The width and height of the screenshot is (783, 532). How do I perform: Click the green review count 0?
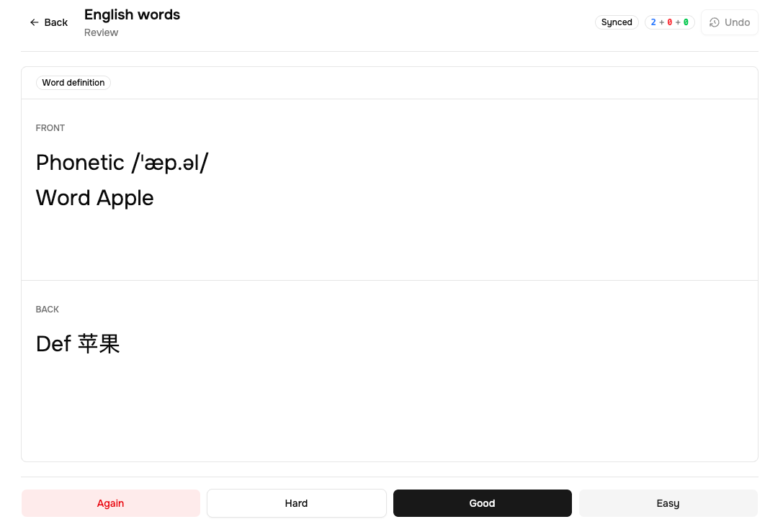click(686, 22)
